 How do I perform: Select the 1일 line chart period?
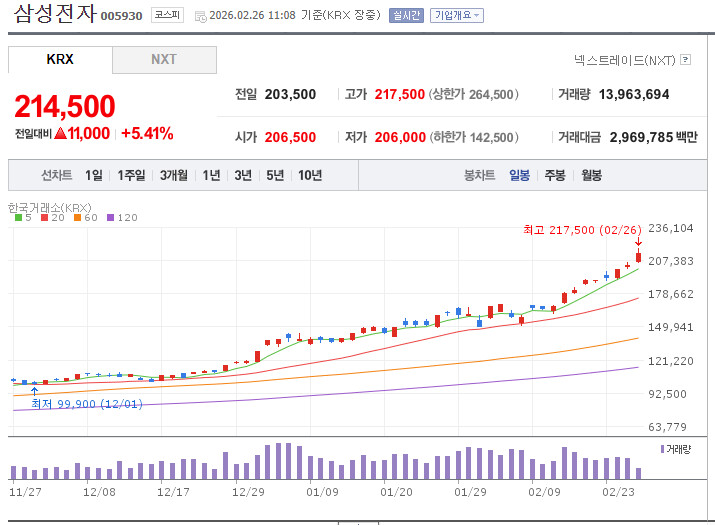[93, 175]
